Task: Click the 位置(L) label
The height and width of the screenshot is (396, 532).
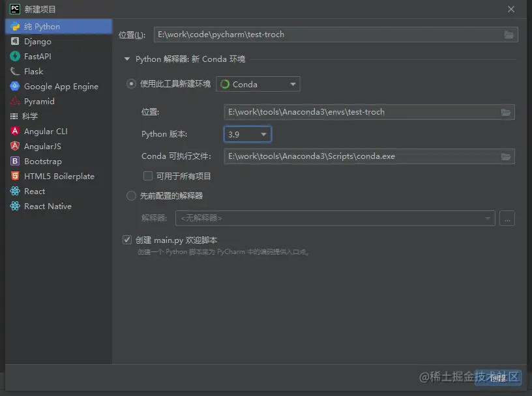Action: pyautogui.click(x=132, y=35)
